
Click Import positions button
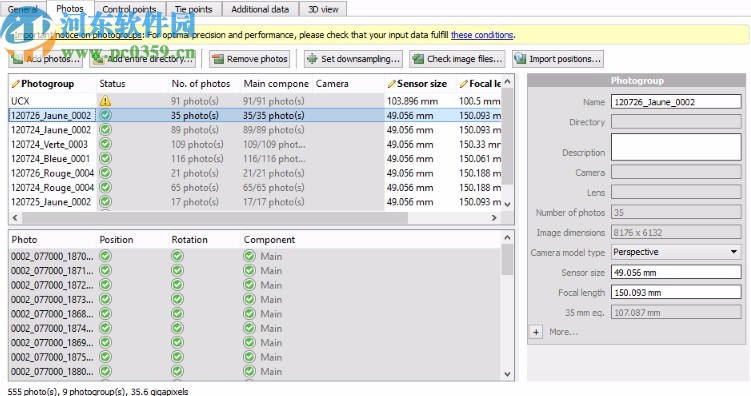558,59
